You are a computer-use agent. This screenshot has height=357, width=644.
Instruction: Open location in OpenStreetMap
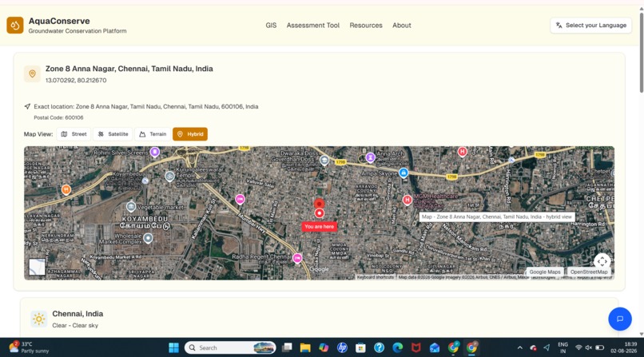pyautogui.click(x=589, y=272)
